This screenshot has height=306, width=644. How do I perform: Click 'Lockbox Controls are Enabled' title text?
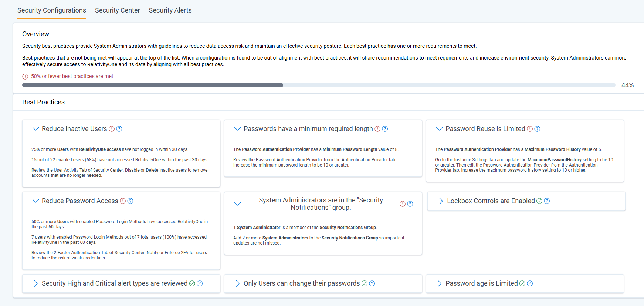[x=491, y=201]
